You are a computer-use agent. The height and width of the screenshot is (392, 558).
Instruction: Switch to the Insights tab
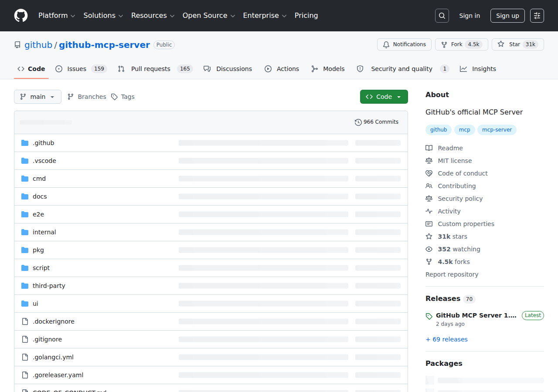[478, 69]
